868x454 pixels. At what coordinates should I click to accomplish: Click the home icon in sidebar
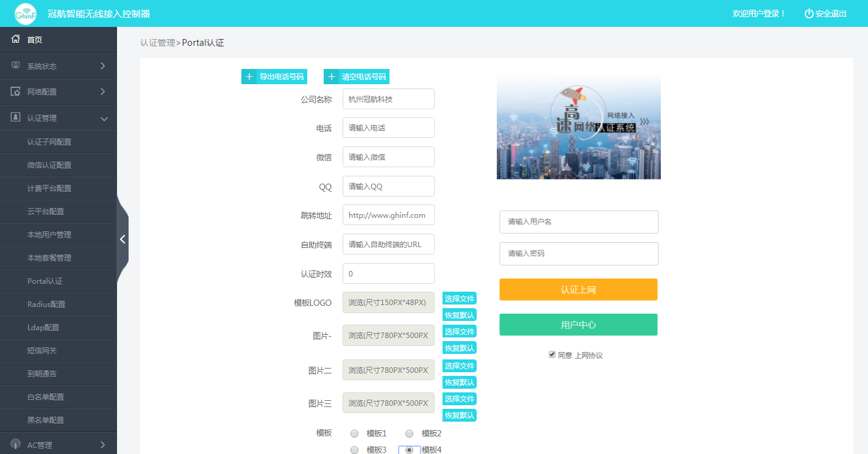coord(16,40)
